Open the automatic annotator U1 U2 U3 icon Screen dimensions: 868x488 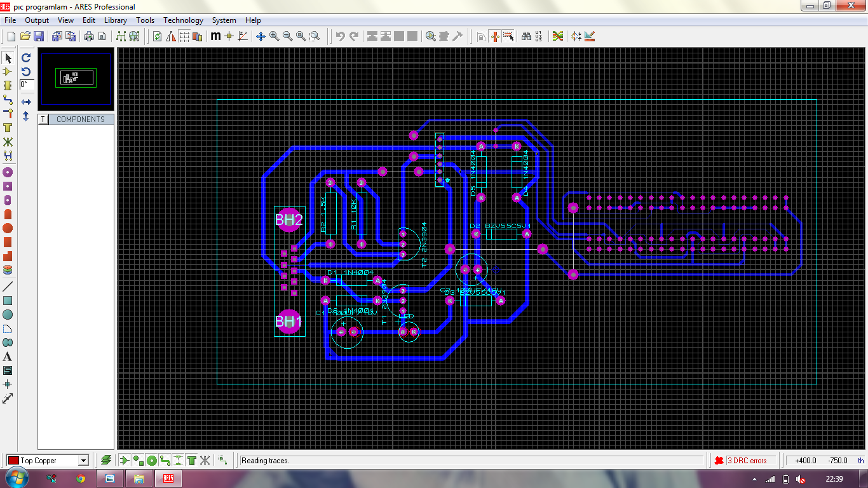coord(539,36)
